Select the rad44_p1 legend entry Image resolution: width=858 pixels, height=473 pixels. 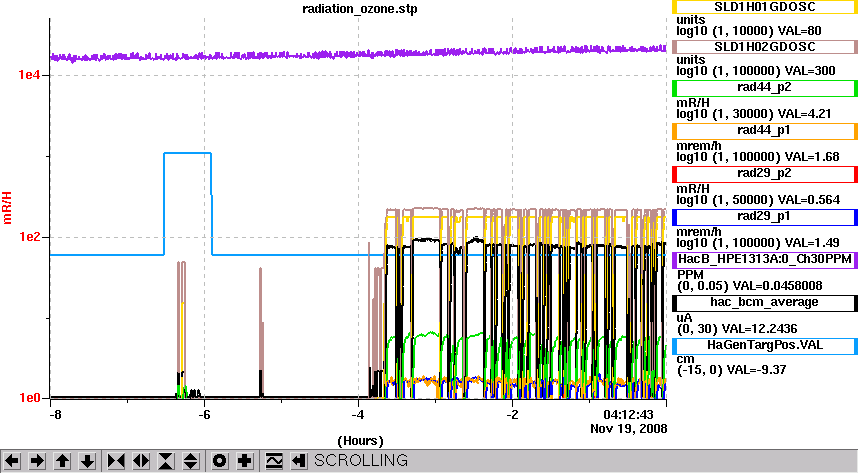pyautogui.click(x=764, y=131)
